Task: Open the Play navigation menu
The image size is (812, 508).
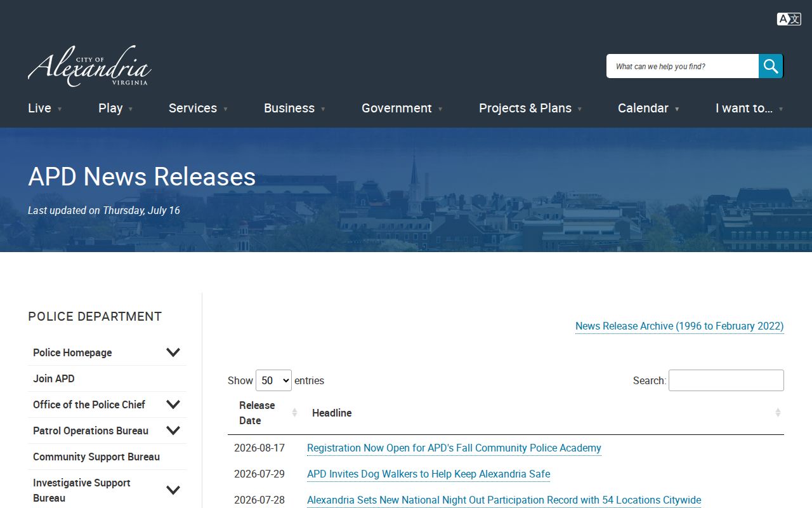Action: [115, 108]
